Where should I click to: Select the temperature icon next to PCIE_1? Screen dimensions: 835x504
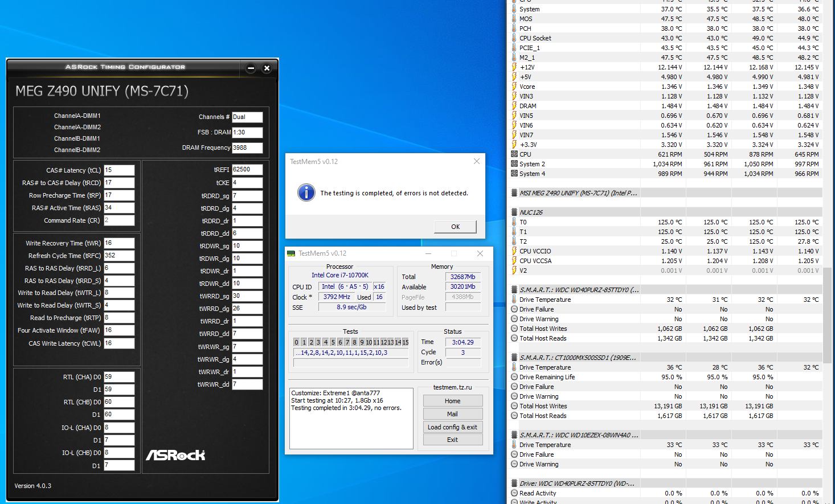pyautogui.click(x=514, y=48)
